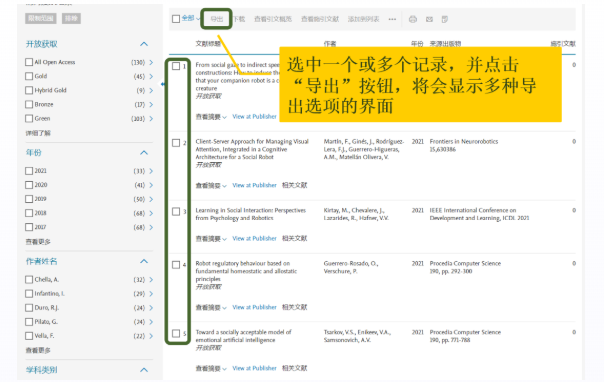Click the email envelope icon in toolbar
Screen dimensions: 604x382
[x=429, y=19]
